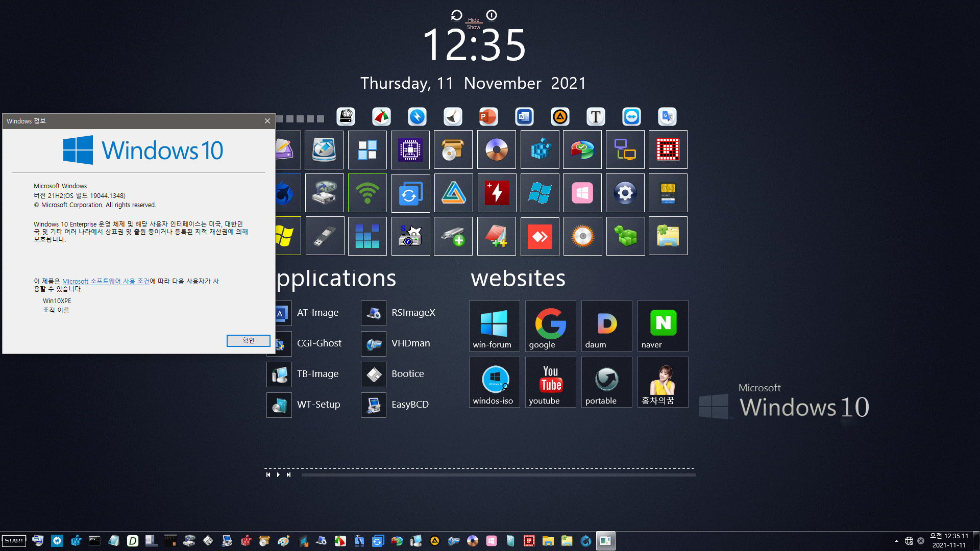Open the orange disc burner tile
Screen dimensions: 980x551
(582, 236)
